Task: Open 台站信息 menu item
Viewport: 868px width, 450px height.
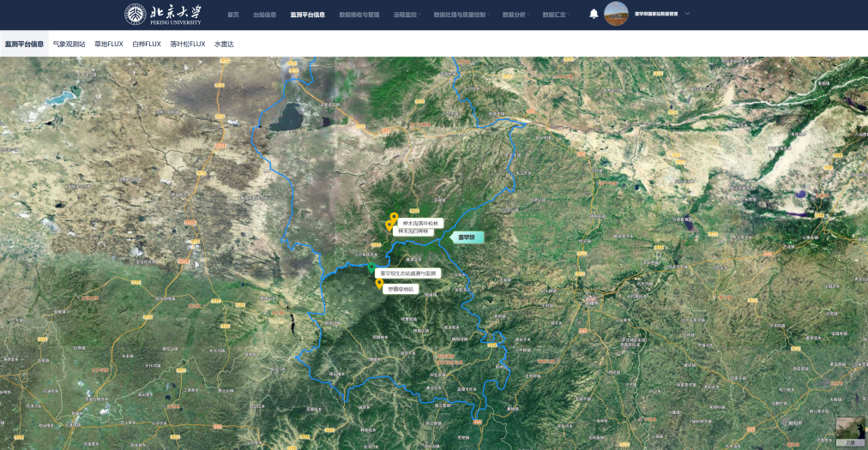Action: [x=265, y=15]
